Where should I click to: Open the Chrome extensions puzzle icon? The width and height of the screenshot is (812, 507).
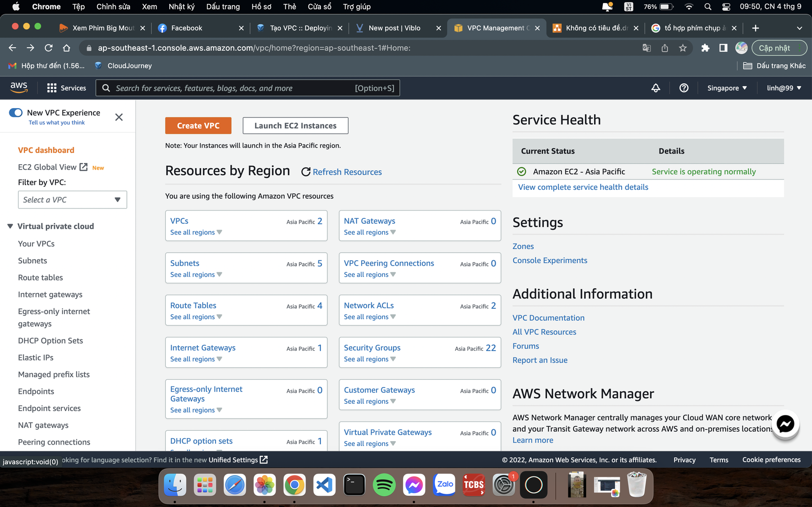tap(705, 48)
